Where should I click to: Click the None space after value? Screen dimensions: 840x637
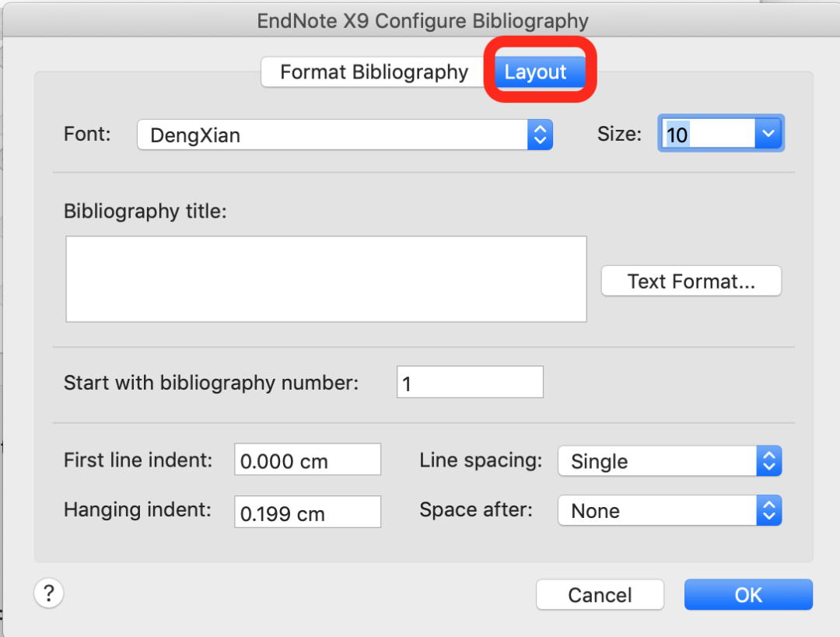coord(596,511)
